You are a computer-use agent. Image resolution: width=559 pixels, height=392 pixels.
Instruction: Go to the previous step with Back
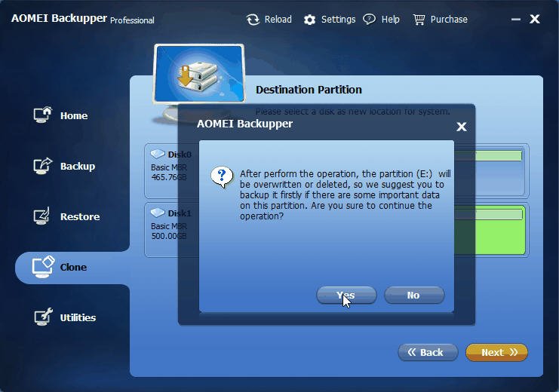tap(428, 353)
